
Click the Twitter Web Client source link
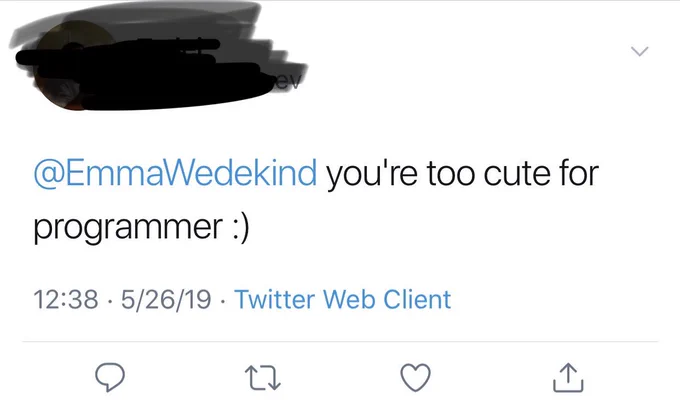pyautogui.click(x=343, y=299)
